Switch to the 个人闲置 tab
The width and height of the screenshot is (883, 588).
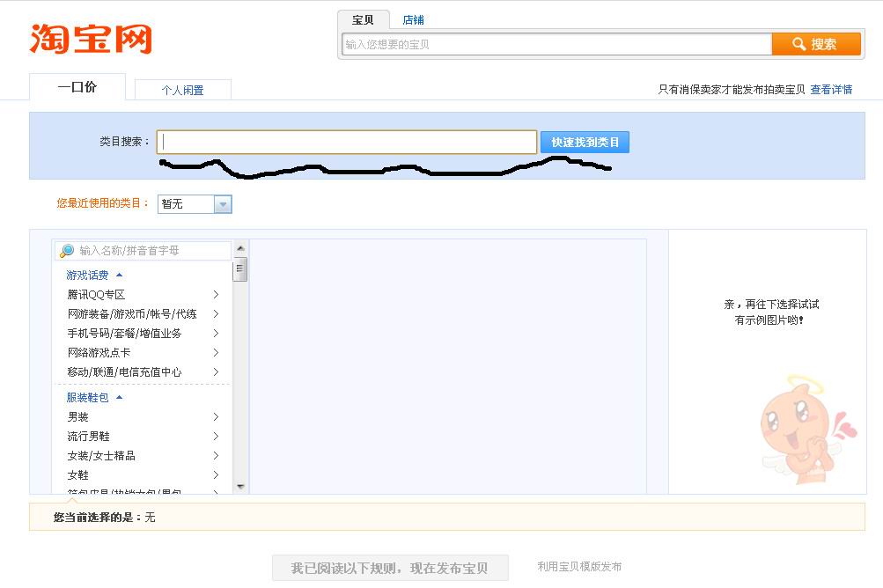point(182,90)
